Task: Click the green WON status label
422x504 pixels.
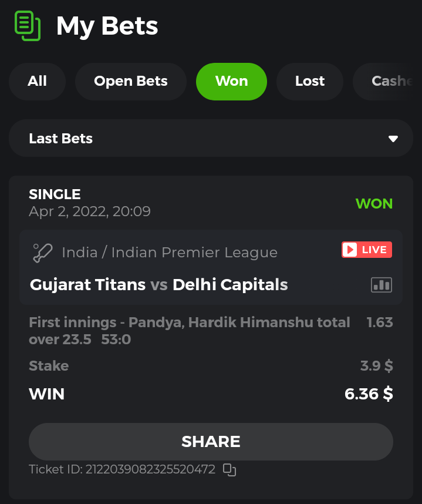Action: point(374,203)
